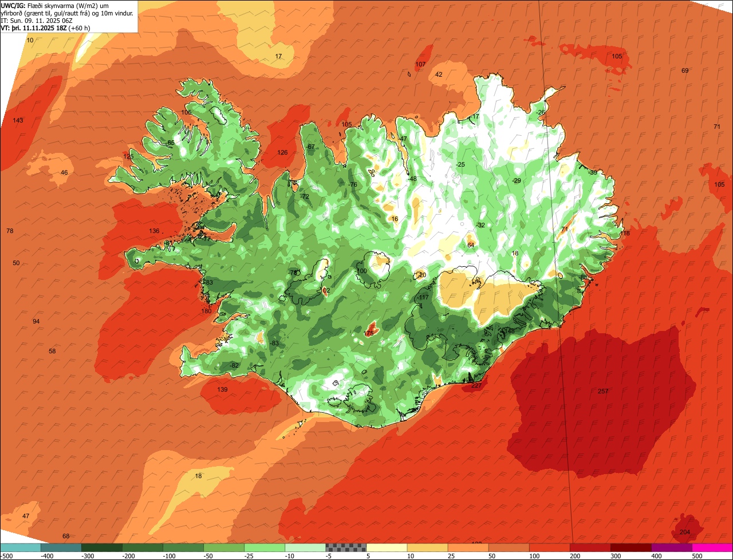
Task: Select the -200 to -100 green legend swatch
Action: click(142, 547)
